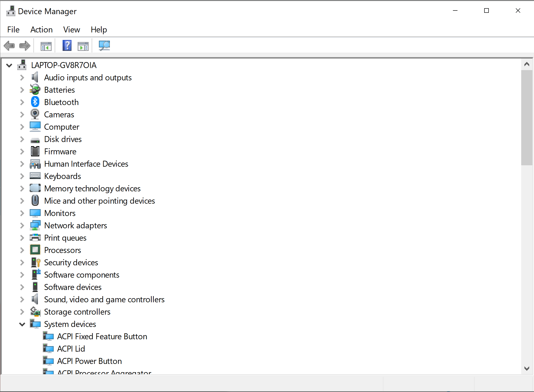Expand the Network adapters category
This screenshot has width=534, height=392.
coord(22,225)
